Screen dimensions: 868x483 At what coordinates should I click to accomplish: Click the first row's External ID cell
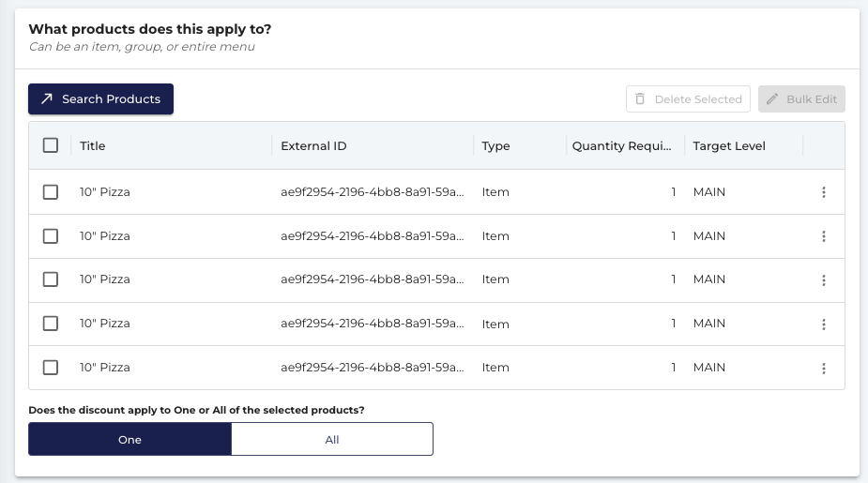coord(372,192)
